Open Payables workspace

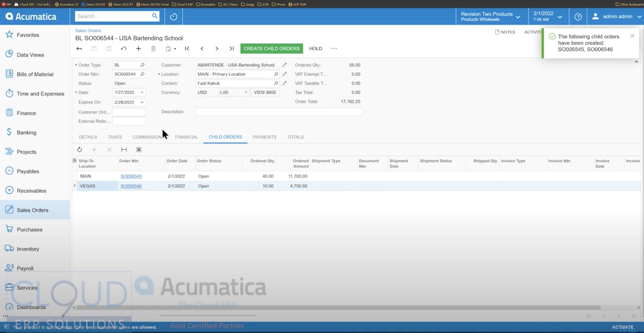(x=22, y=171)
